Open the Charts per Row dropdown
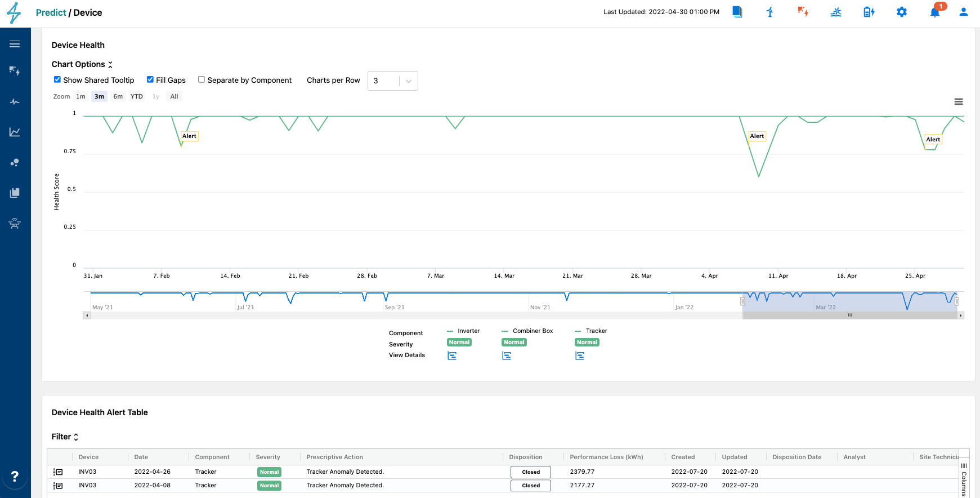The width and height of the screenshot is (980, 498). pyautogui.click(x=393, y=81)
